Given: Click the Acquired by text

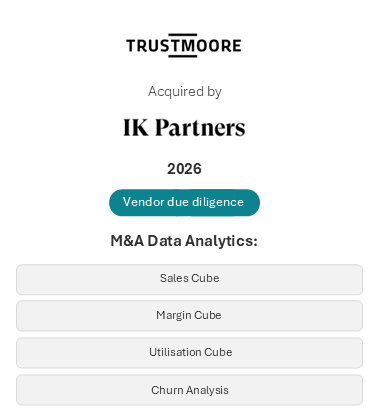Looking at the screenshot, I should [x=185, y=92].
